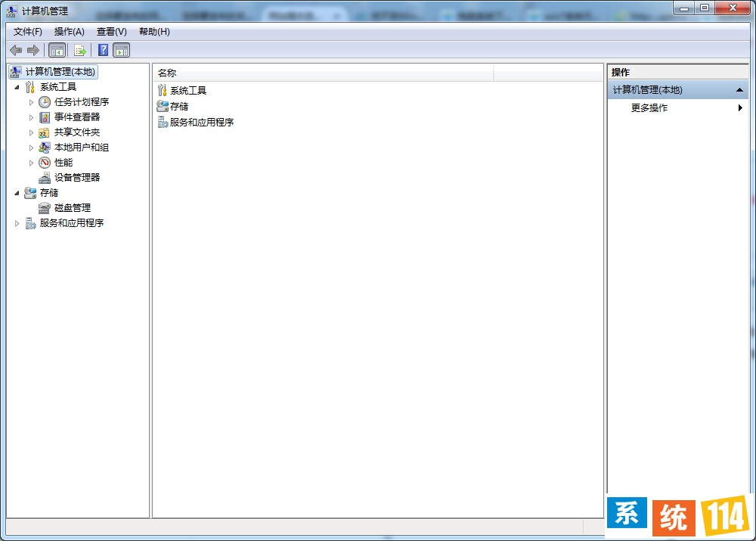Click 更多操作 in the actions pane
This screenshot has width=756, height=541.
click(x=649, y=108)
